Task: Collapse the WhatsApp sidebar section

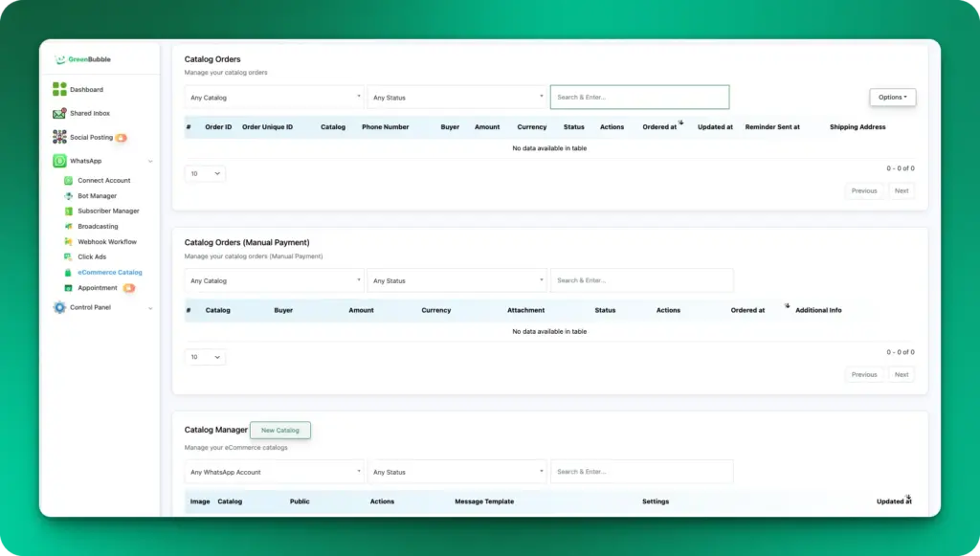Action: [x=149, y=161]
